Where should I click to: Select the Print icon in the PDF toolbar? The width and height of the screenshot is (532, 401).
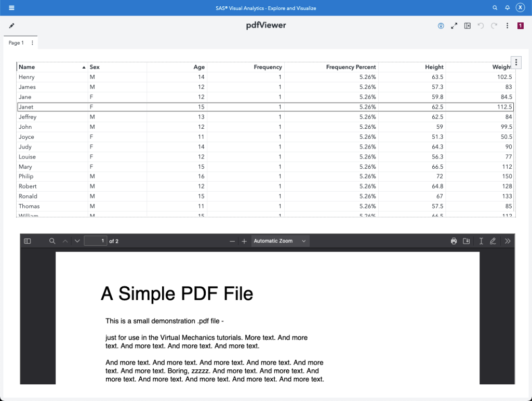(x=454, y=241)
